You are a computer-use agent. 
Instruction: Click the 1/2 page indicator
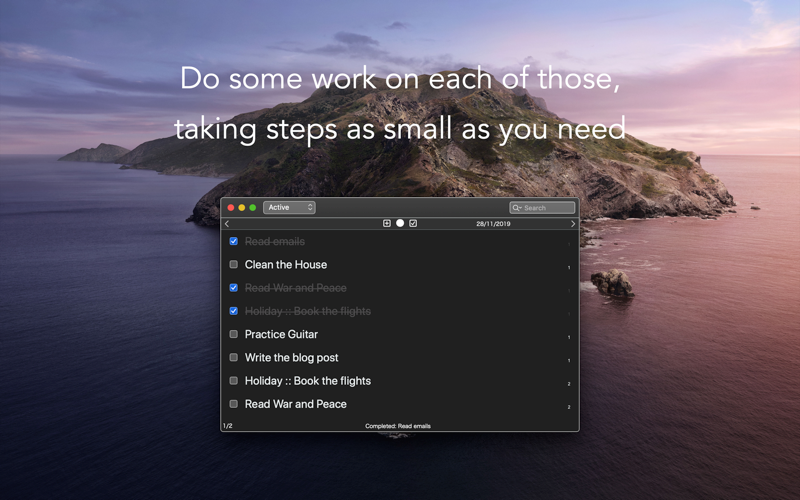click(x=228, y=426)
